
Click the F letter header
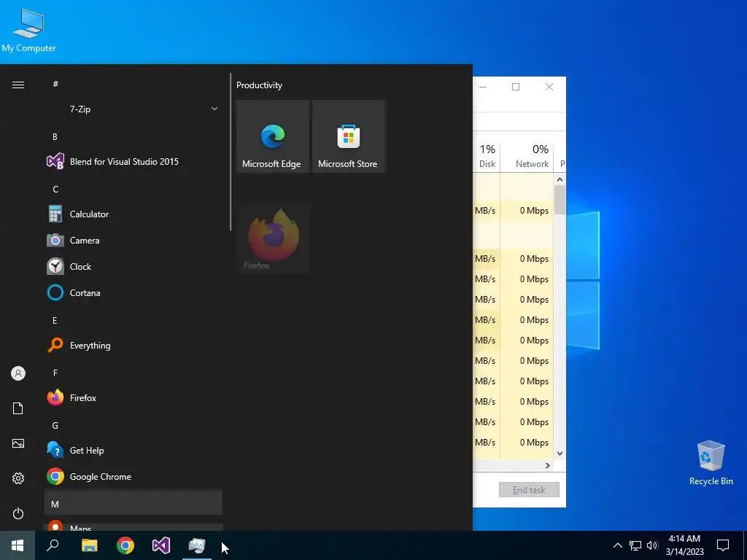point(55,373)
